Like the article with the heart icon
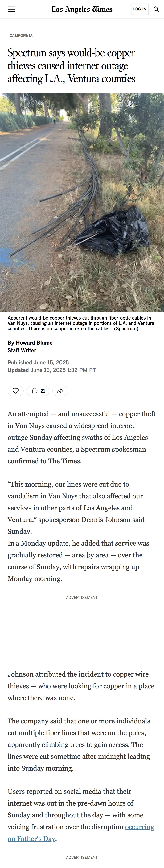This screenshot has width=164, height=868. [15, 391]
